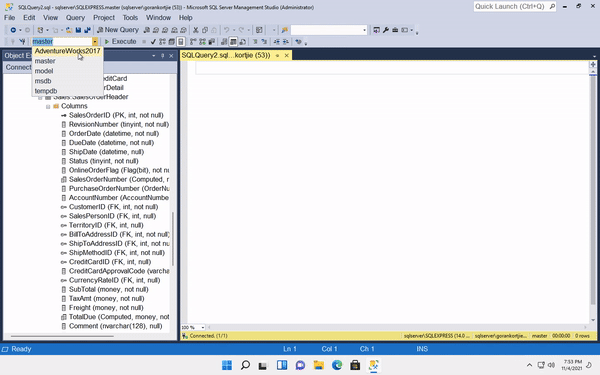
Task: Click the Undo arrow icon
Action: 227,30
